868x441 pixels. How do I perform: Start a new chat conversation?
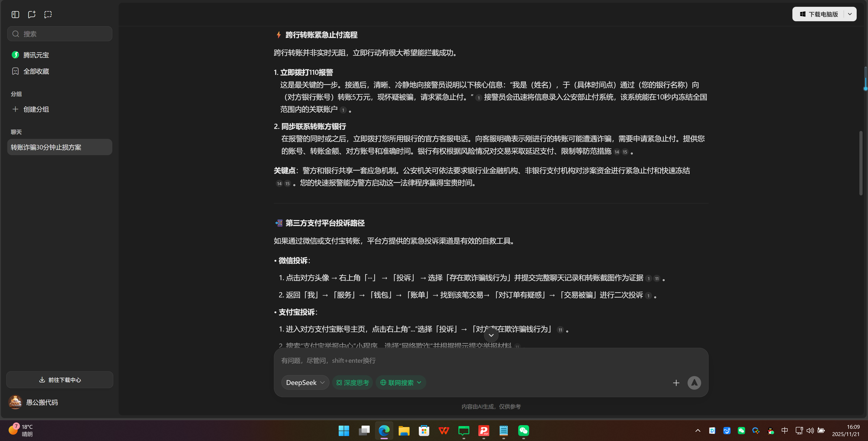click(32, 14)
